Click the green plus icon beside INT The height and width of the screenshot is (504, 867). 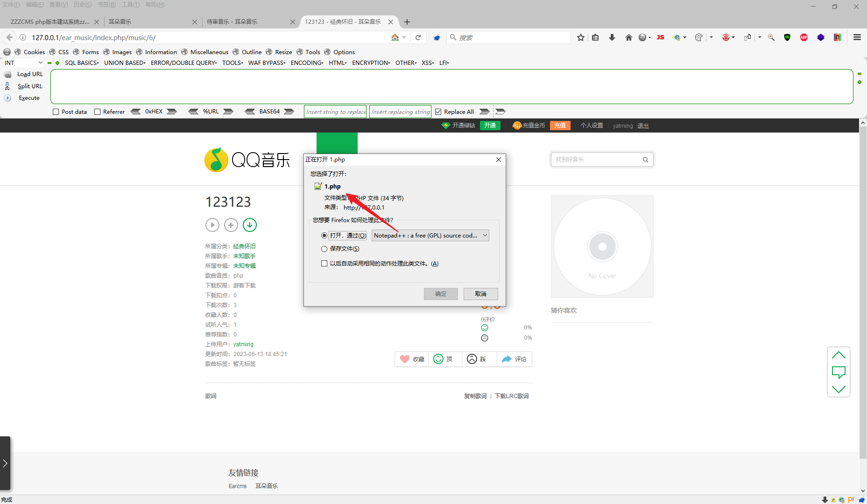[x=57, y=63]
